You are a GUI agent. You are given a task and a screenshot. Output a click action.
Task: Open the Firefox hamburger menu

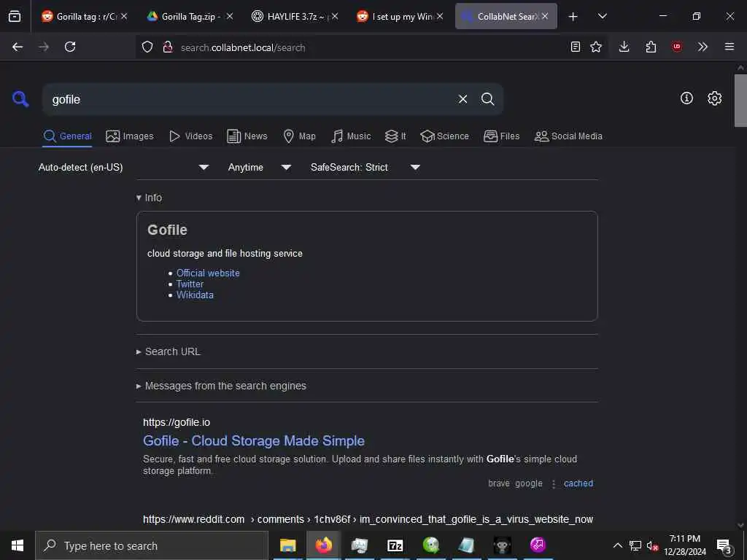[x=729, y=47]
